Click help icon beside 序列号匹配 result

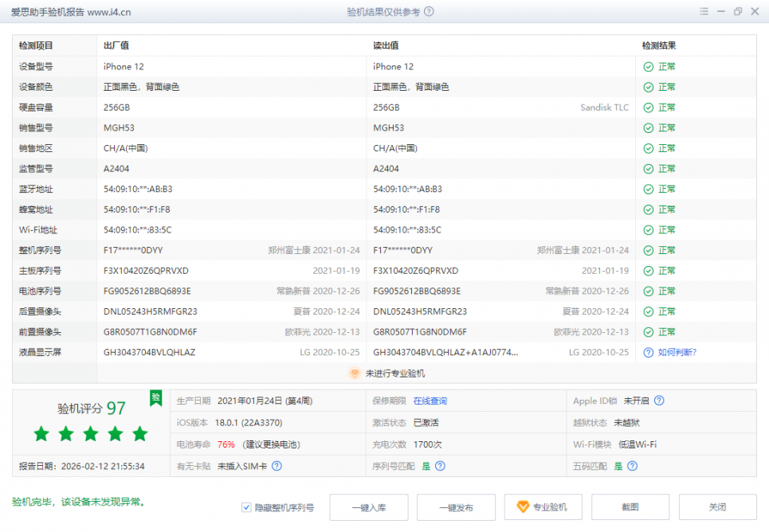440,466
